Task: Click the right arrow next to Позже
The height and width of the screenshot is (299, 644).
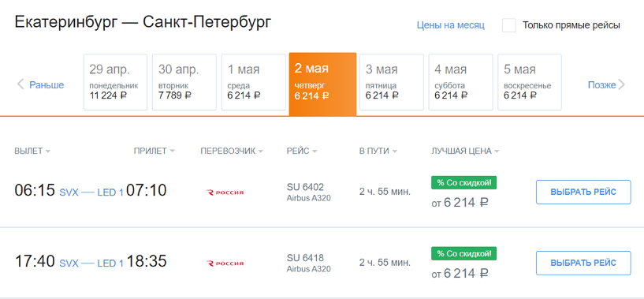Action: tap(621, 84)
